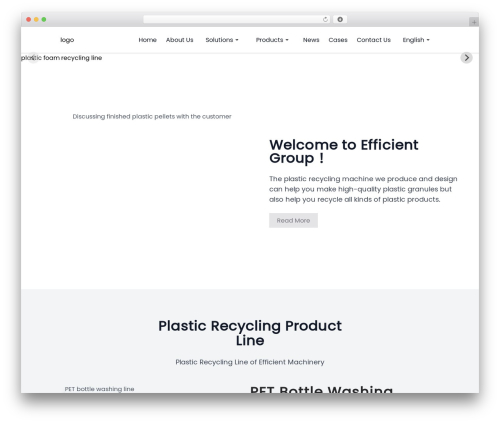Go to previous slide with left arrow

[33, 58]
